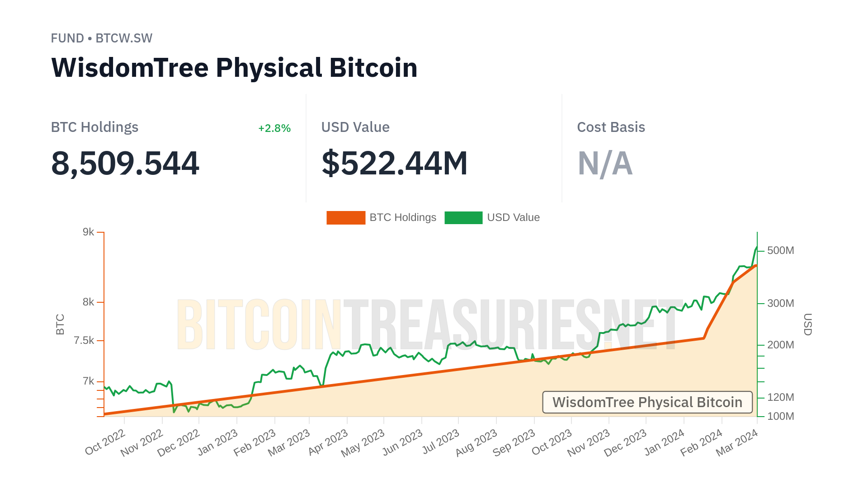Viewport: 868px width, 488px height.
Task: Toggle the BTC Holdings legend entry
Action: (402, 217)
